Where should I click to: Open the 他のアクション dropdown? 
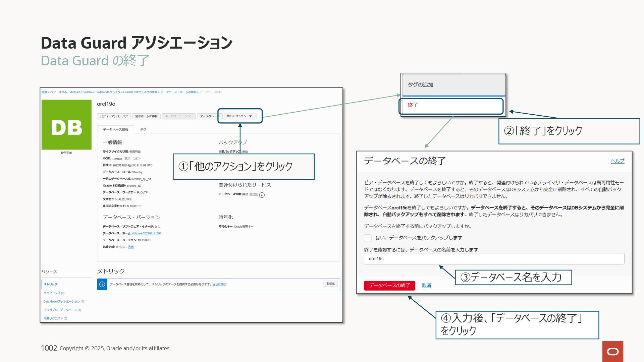(x=240, y=116)
